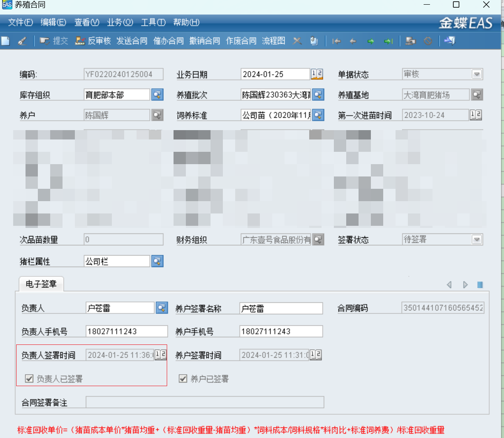Jump to the last record arrow icon

click(x=388, y=41)
